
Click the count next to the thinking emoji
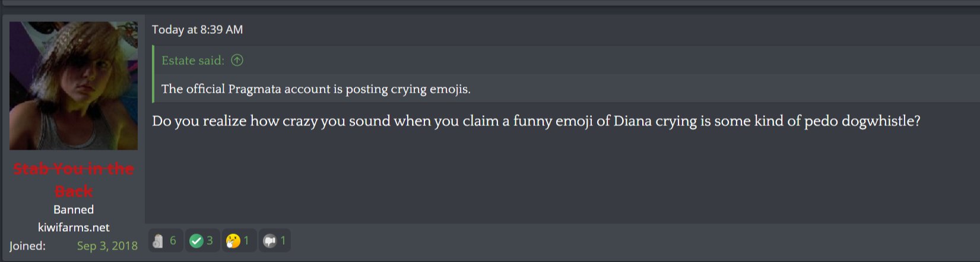246,241
